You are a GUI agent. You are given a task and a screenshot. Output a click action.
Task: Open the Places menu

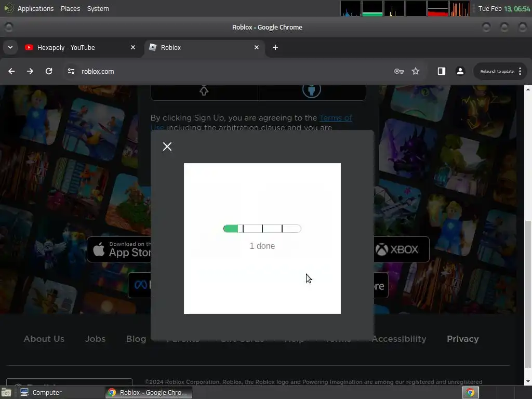(x=70, y=8)
